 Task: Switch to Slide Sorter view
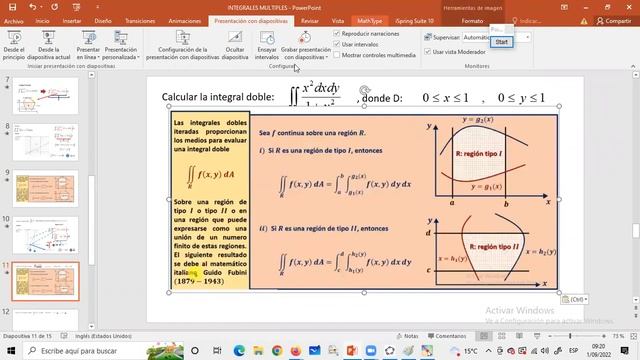pyautogui.click(x=502, y=336)
